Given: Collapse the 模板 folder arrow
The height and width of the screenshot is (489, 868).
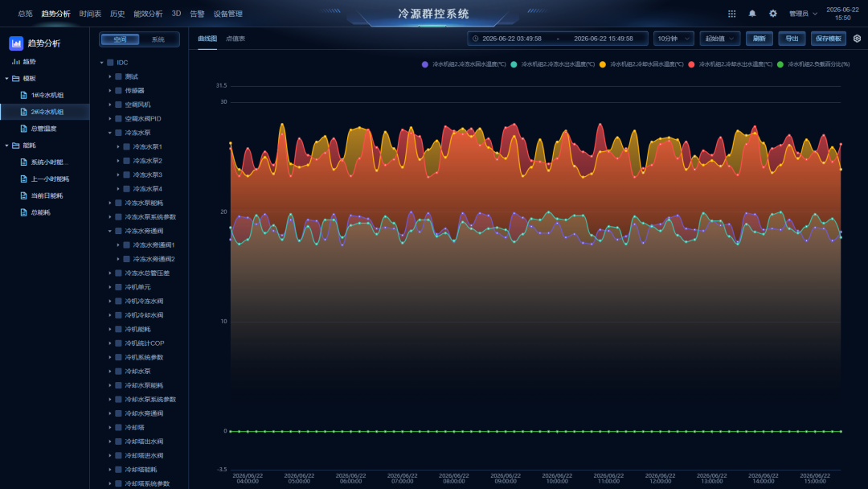Looking at the screenshot, I should pyautogui.click(x=6, y=79).
